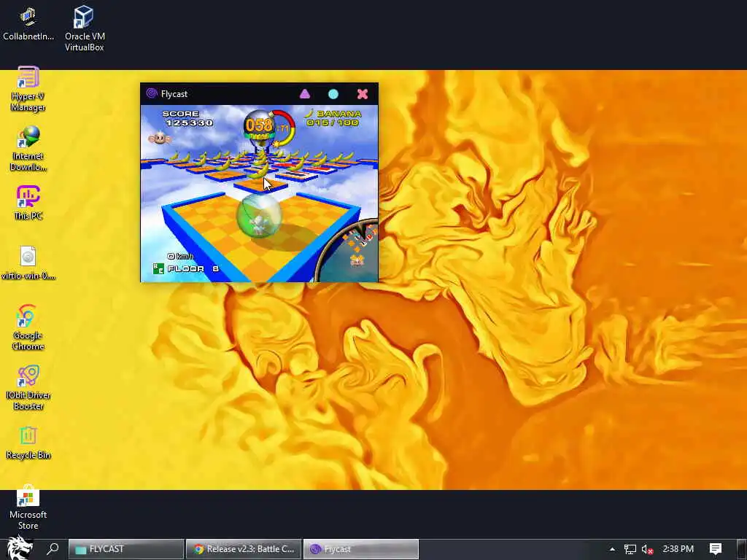The image size is (747, 560).
Task: Switch to the Chrome 'Release v2.3: Battle C...' taskbar window
Action: 244,549
